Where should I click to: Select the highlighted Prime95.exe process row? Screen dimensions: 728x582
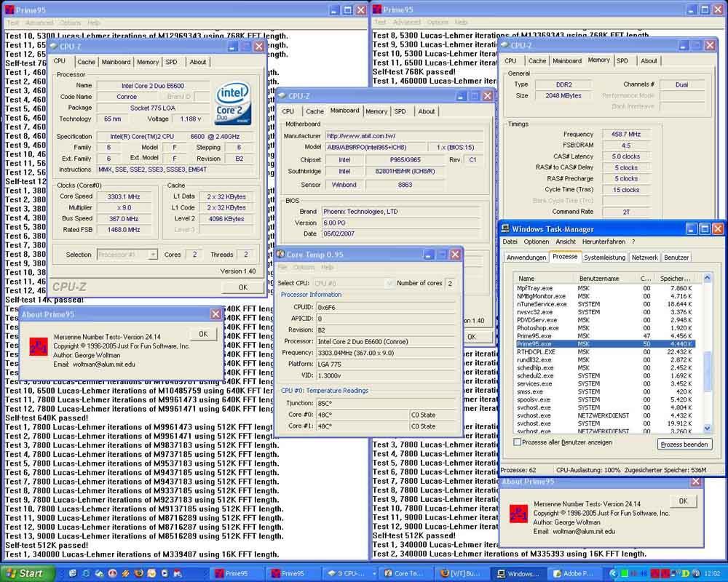606,344
